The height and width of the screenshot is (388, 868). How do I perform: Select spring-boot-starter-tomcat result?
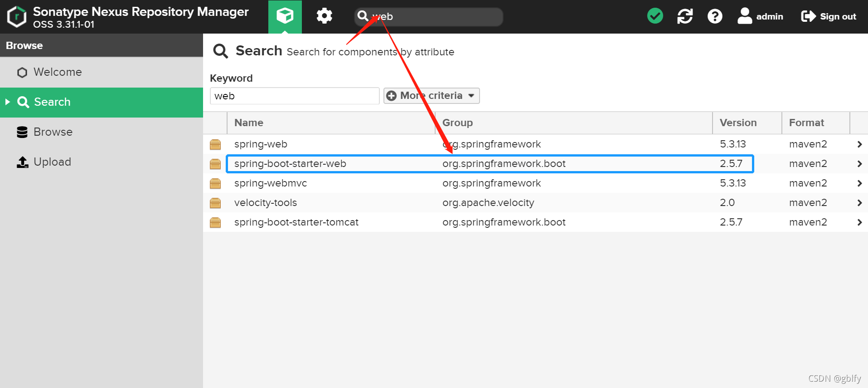535,222
